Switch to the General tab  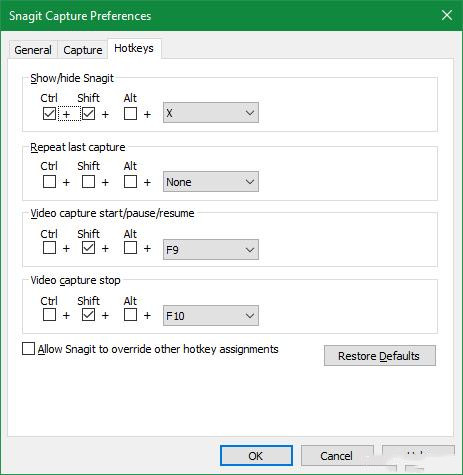click(x=33, y=50)
